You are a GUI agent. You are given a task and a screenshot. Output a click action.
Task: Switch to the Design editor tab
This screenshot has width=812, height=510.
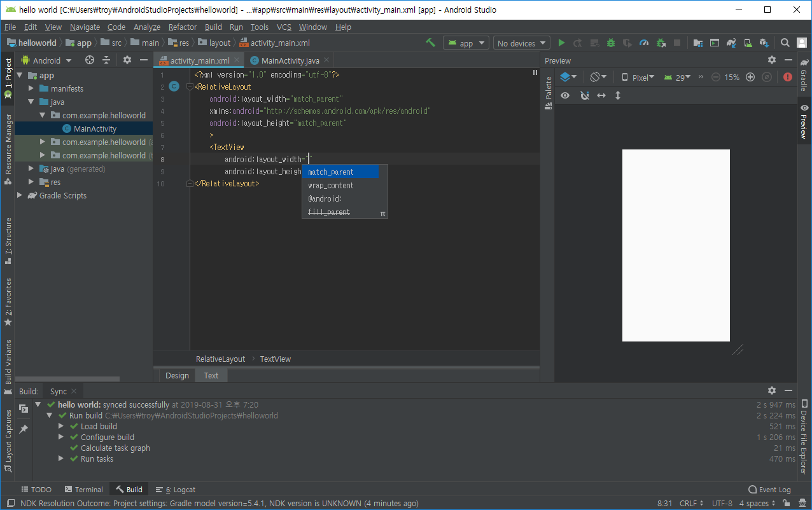(x=177, y=375)
